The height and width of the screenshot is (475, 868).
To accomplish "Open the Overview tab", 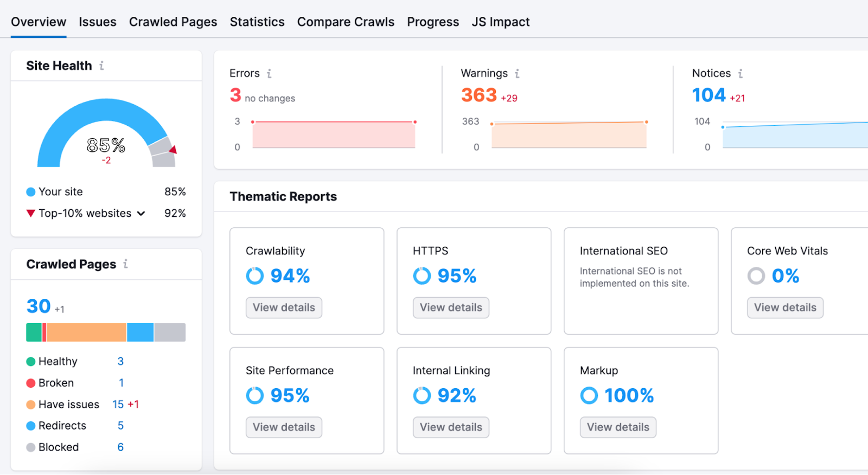I will coord(39,22).
